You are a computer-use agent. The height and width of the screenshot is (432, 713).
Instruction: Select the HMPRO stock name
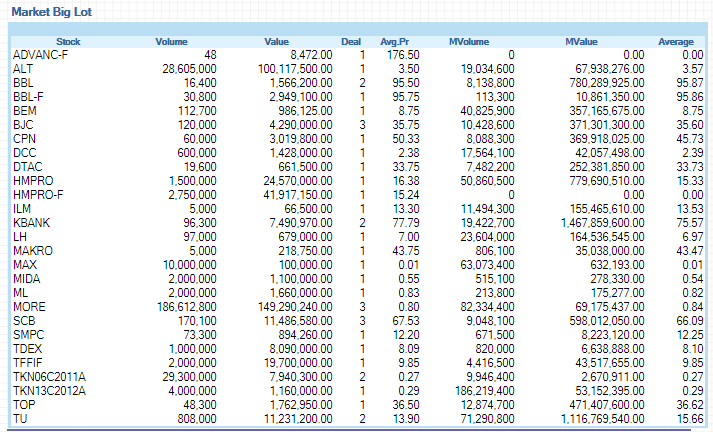[33, 181]
